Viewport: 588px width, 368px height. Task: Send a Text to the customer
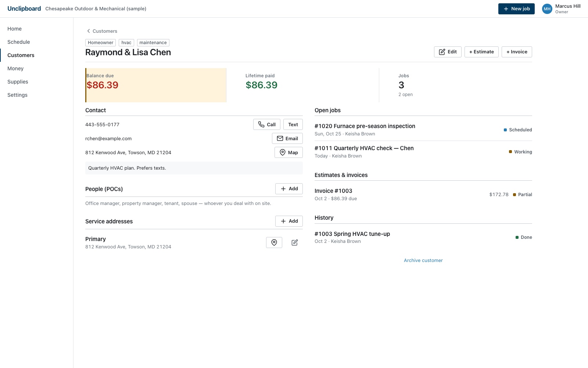[x=293, y=124]
